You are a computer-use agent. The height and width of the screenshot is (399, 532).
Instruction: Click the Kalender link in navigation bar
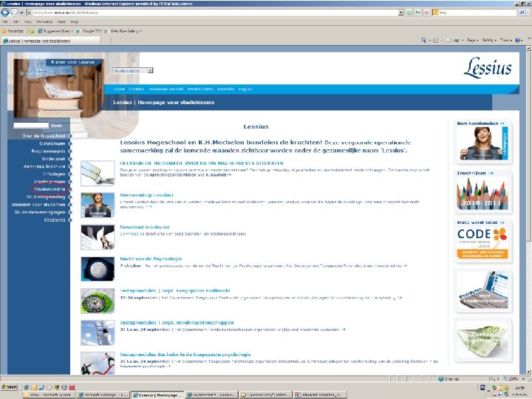[x=226, y=89]
